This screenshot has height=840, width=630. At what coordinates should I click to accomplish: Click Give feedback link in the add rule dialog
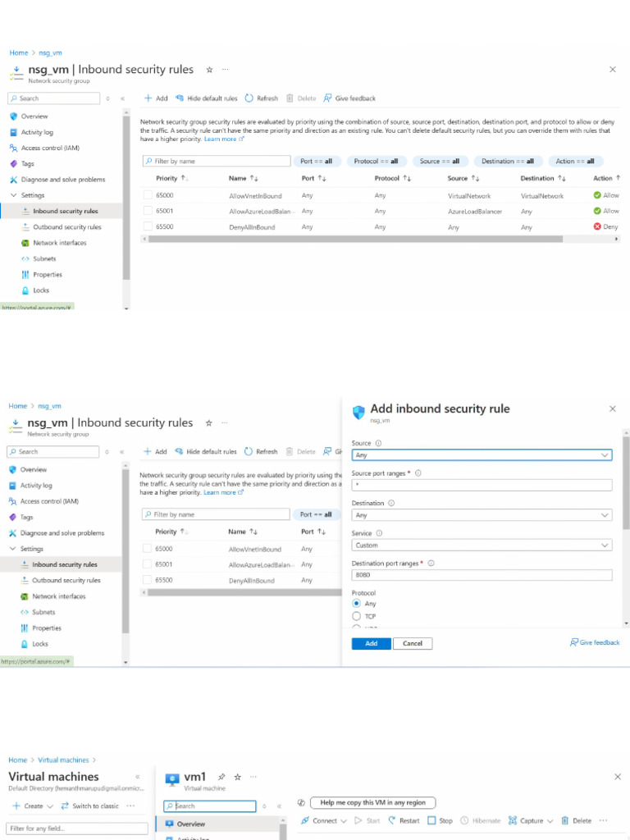click(x=596, y=642)
